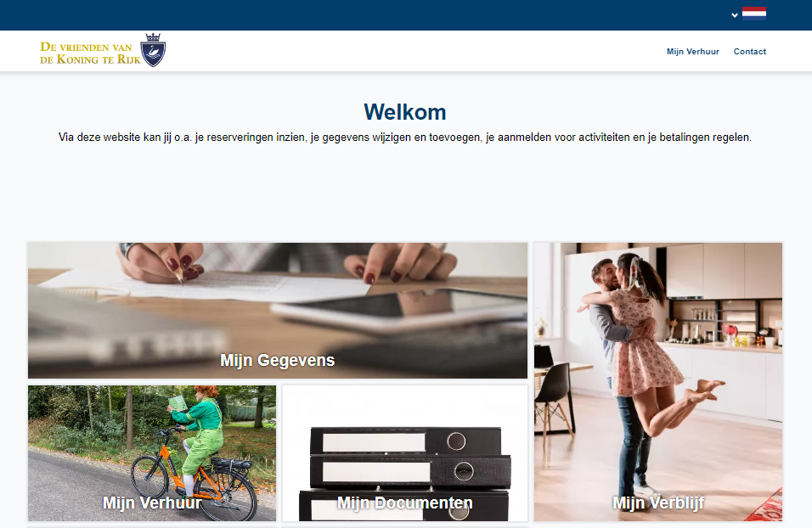Open the Contact navigation item
Screen dimensions: 812x528
point(749,51)
